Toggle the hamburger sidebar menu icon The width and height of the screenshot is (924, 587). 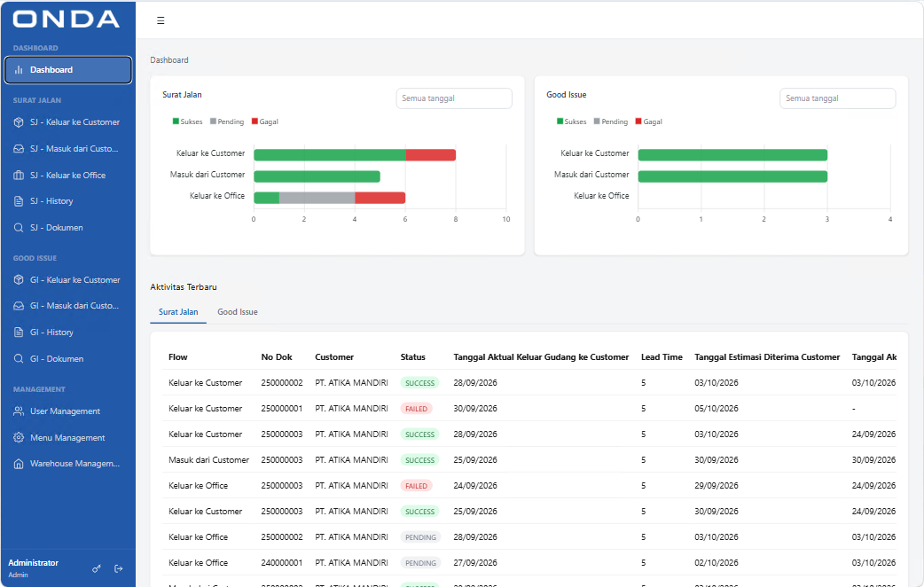[161, 20]
